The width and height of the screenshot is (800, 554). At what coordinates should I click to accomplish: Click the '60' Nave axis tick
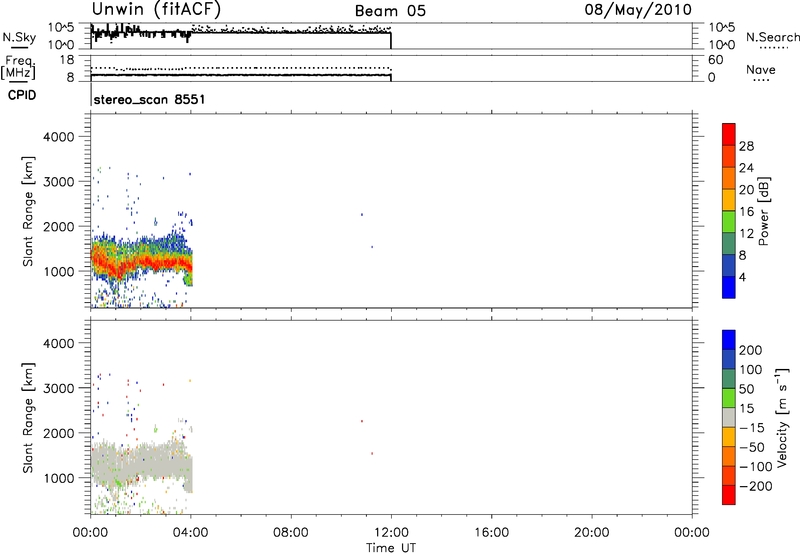(x=715, y=60)
